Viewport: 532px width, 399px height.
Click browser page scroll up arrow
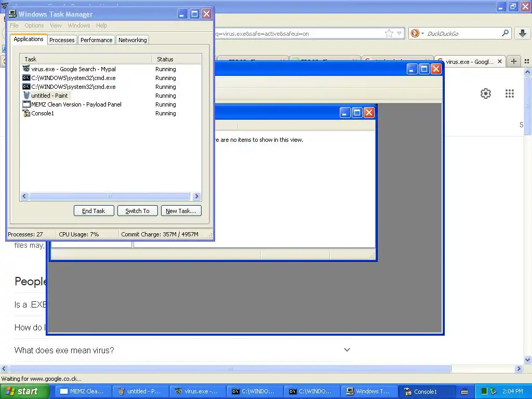527,72
